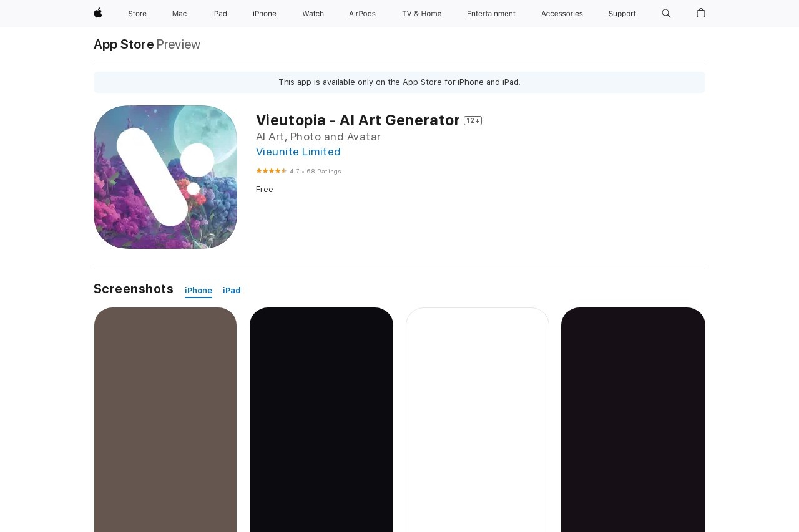Open the iPad navigation menu item
Viewport: 799px width, 532px height.
[220, 14]
